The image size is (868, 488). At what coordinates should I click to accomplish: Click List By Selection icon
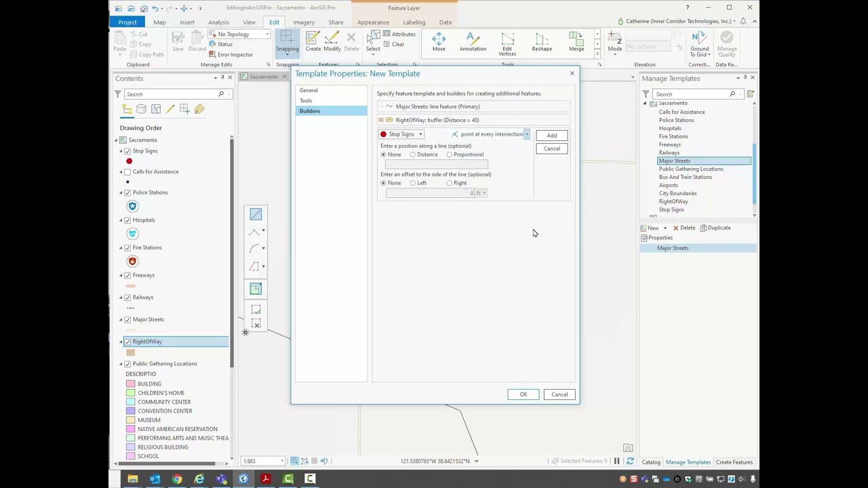click(156, 109)
